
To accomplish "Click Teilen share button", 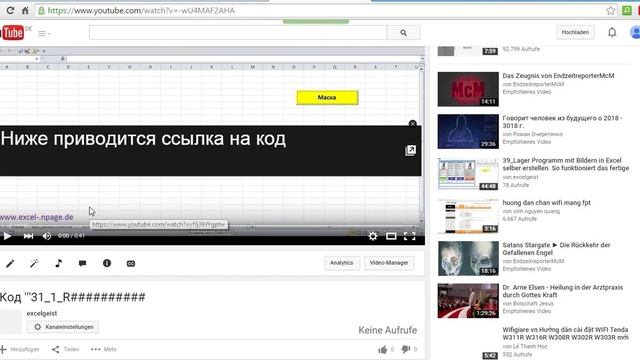I will click(x=66, y=349).
